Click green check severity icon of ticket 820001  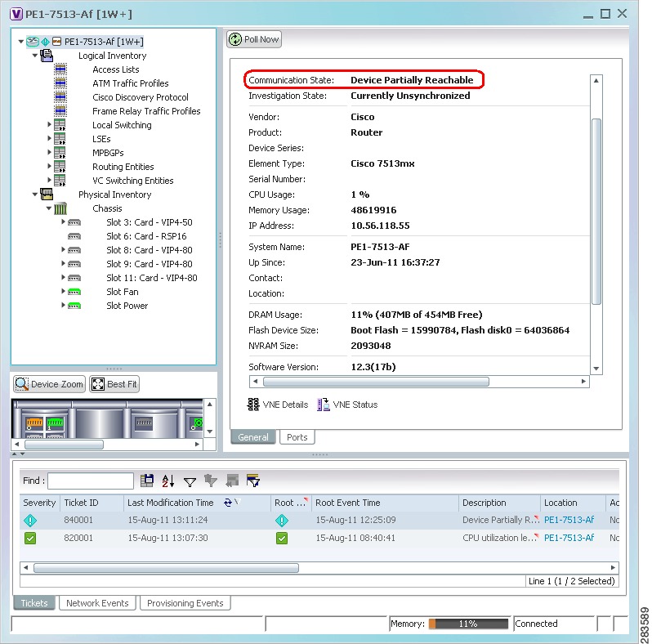coord(30,538)
